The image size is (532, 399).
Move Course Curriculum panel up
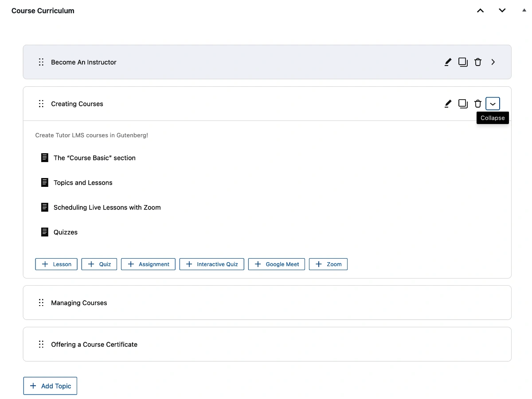coord(480,11)
